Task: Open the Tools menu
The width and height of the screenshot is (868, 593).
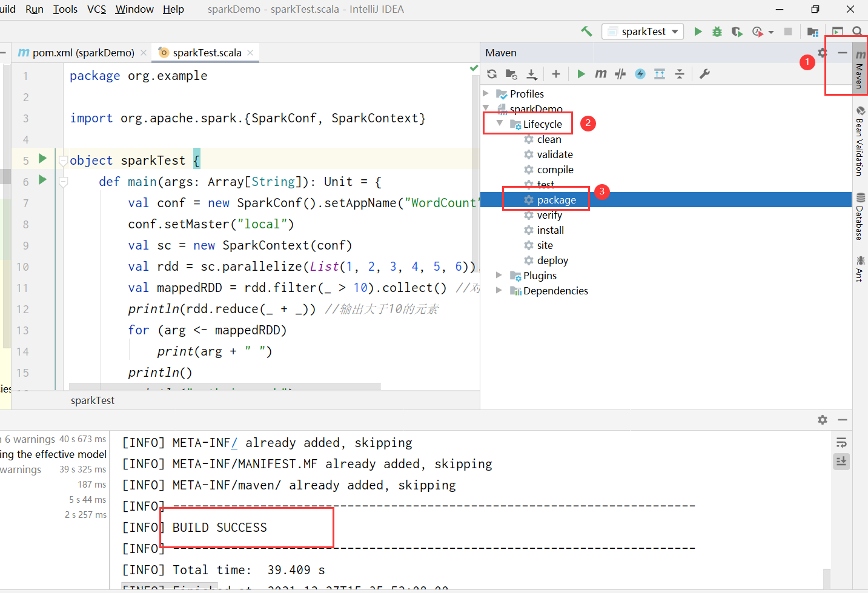Action: pyautogui.click(x=65, y=9)
